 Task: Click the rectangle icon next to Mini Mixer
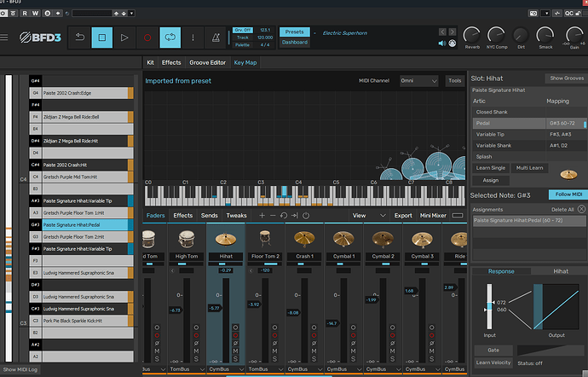point(458,215)
